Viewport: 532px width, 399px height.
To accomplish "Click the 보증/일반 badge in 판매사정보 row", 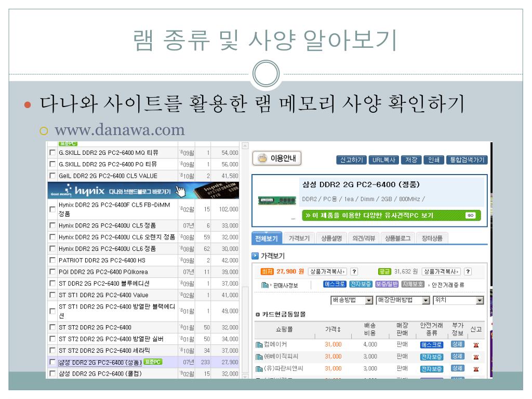I will coord(387,284).
